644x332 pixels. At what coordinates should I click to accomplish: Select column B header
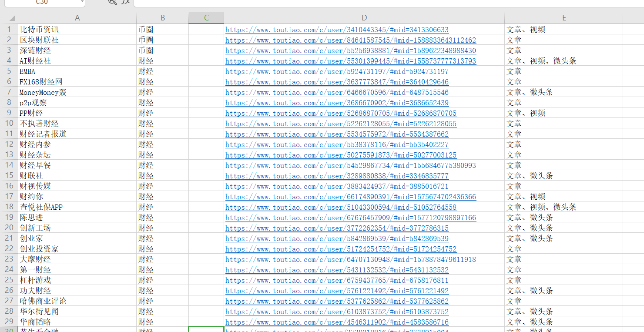tap(162, 18)
